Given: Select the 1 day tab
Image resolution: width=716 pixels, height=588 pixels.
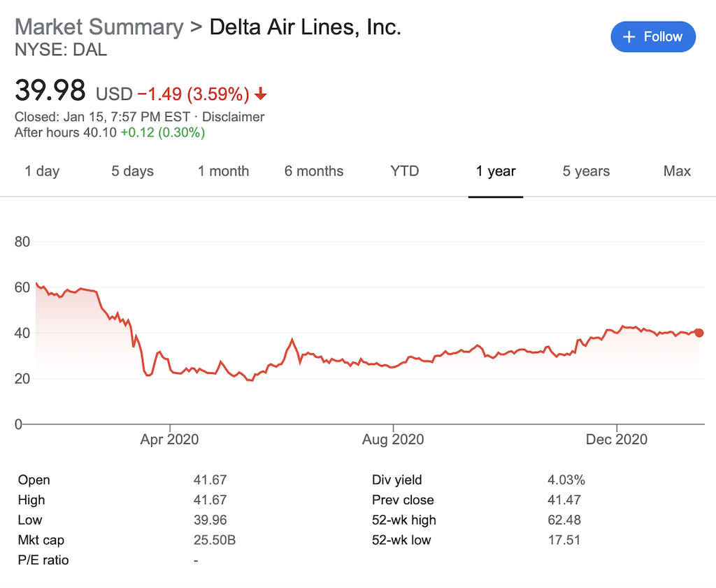Looking at the screenshot, I should click(42, 171).
